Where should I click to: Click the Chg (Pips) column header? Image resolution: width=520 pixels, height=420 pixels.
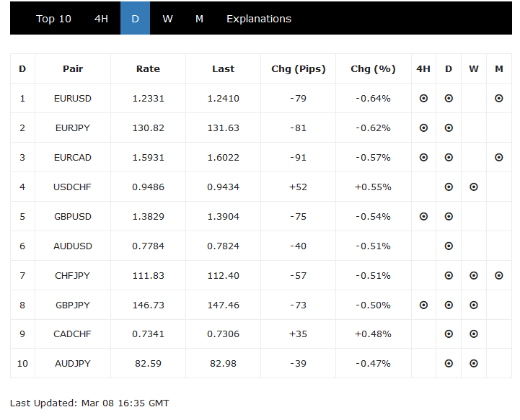point(298,69)
